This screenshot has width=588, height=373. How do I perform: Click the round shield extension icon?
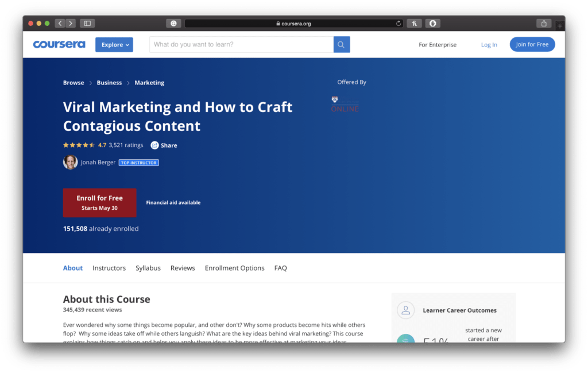coord(433,23)
